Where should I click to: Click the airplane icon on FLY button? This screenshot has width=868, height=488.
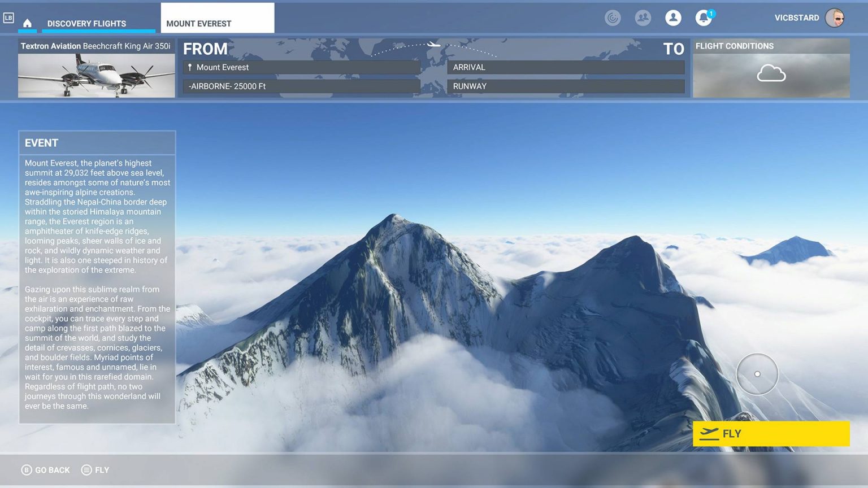click(x=709, y=433)
